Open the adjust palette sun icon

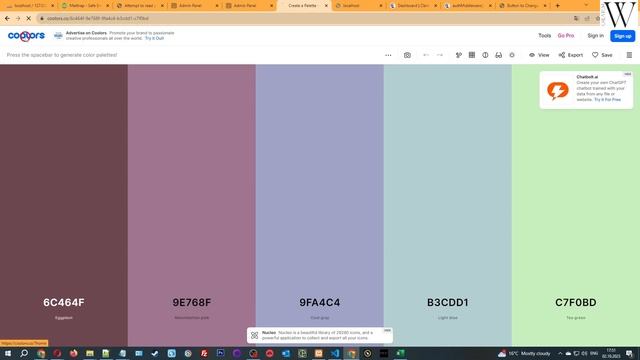512,55
